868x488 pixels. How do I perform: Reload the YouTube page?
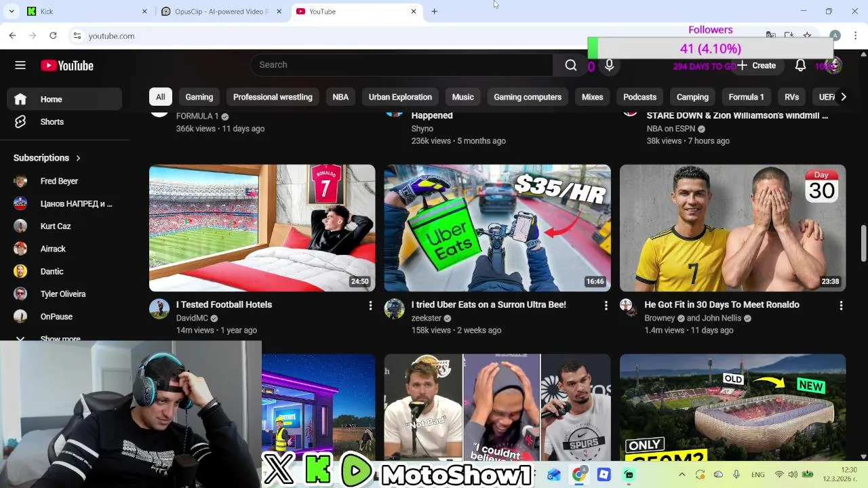(53, 35)
